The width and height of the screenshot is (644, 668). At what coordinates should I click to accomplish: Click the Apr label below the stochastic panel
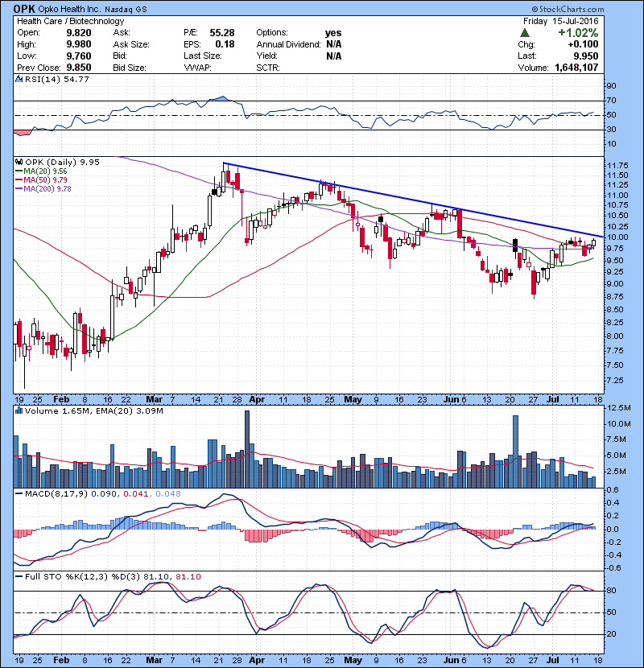pyautogui.click(x=257, y=660)
